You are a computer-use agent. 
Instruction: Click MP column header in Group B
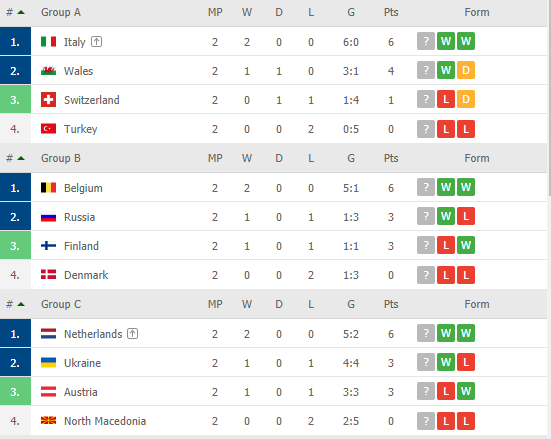tap(215, 158)
